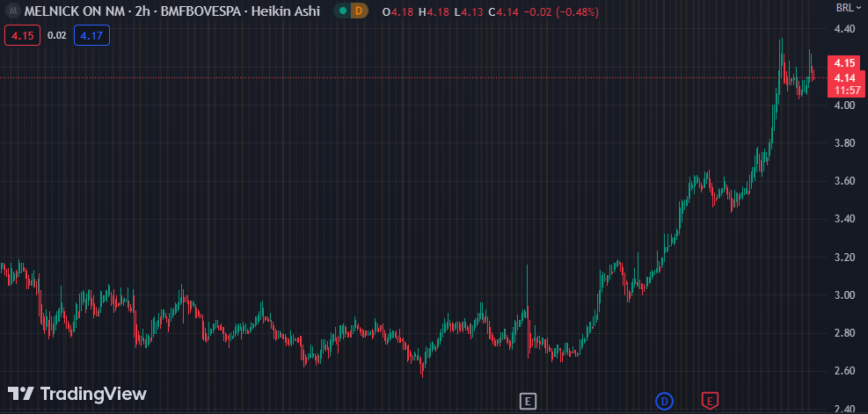Click the 2.60 price scale label

(845, 371)
